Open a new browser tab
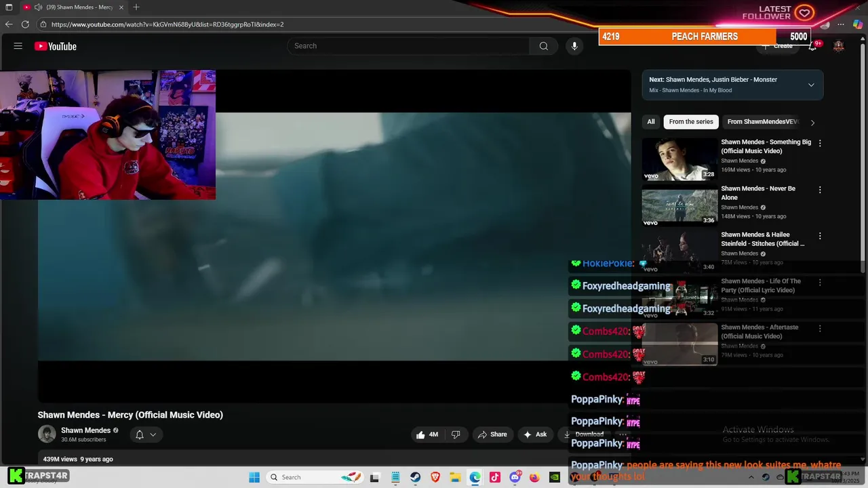Screen dimensions: 868x488 point(136,7)
